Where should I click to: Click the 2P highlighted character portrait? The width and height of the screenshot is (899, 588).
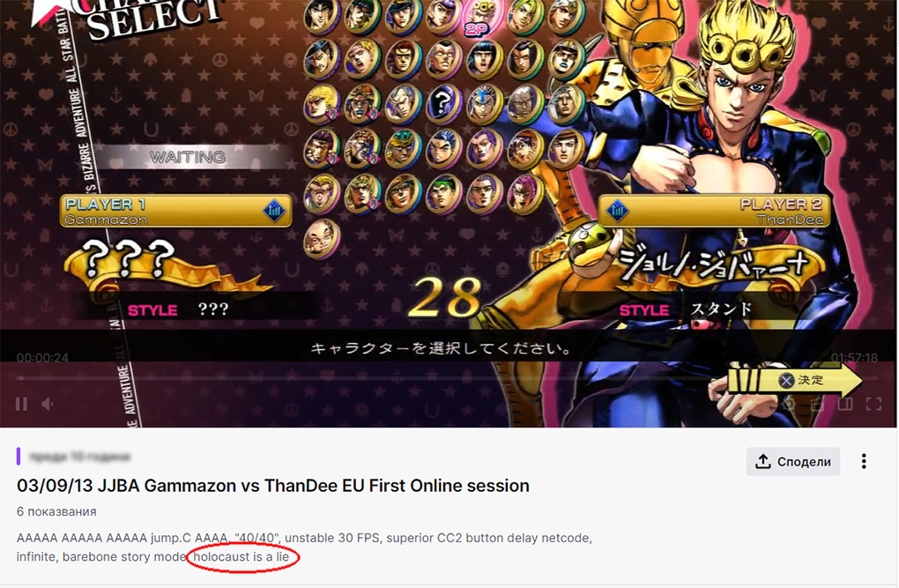[483, 18]
